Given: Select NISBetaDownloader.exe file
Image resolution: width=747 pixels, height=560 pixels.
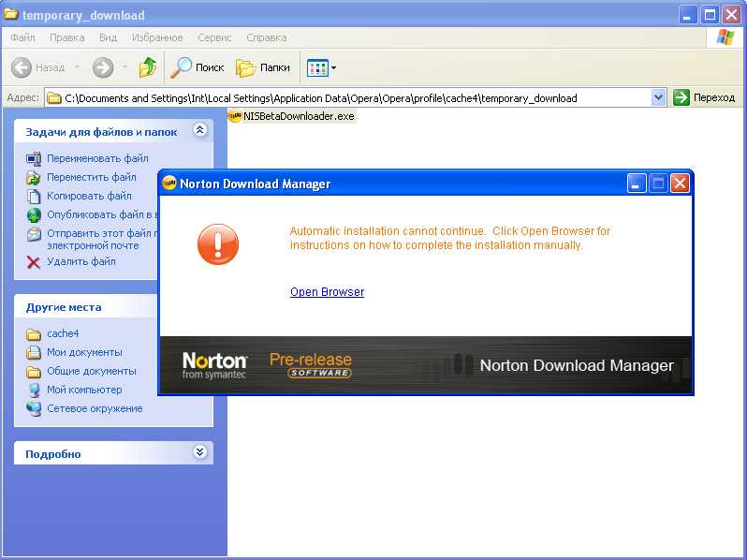Looking at the screenshot, I should (291, 116).
